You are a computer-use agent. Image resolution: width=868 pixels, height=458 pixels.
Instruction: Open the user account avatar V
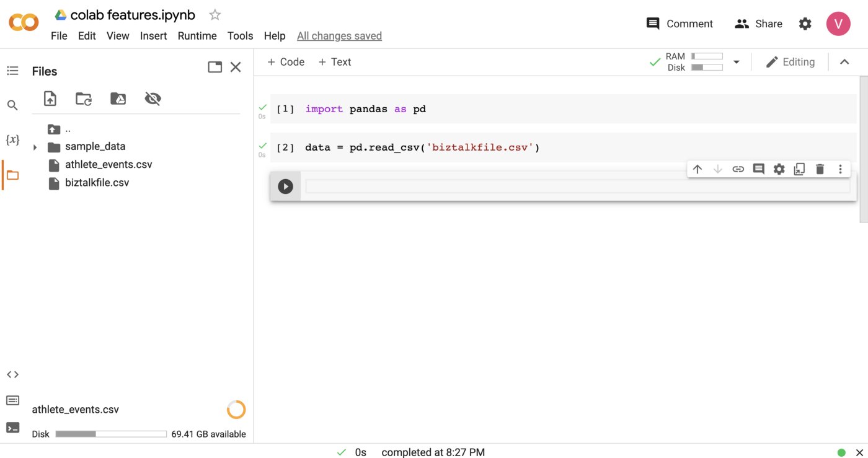pos(838,24)
